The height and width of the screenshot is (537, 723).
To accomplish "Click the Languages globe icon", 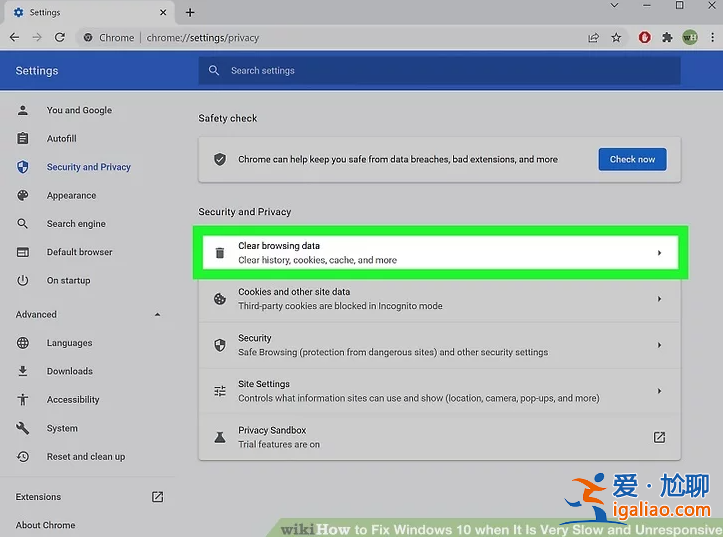I will coord(23,343).
